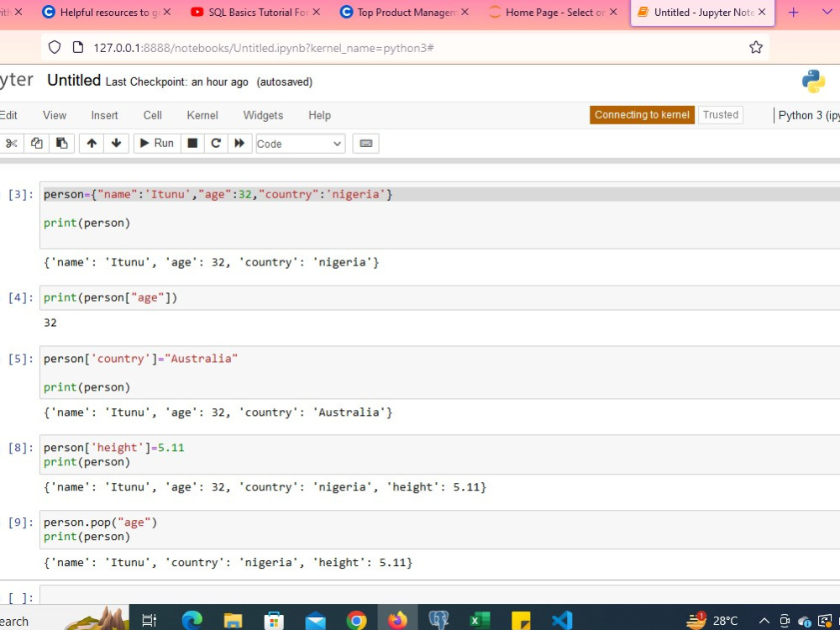This screenshot has width=840, height=630.
Task: Restart the kernel with the circular arrow
Action: (216, 143)
